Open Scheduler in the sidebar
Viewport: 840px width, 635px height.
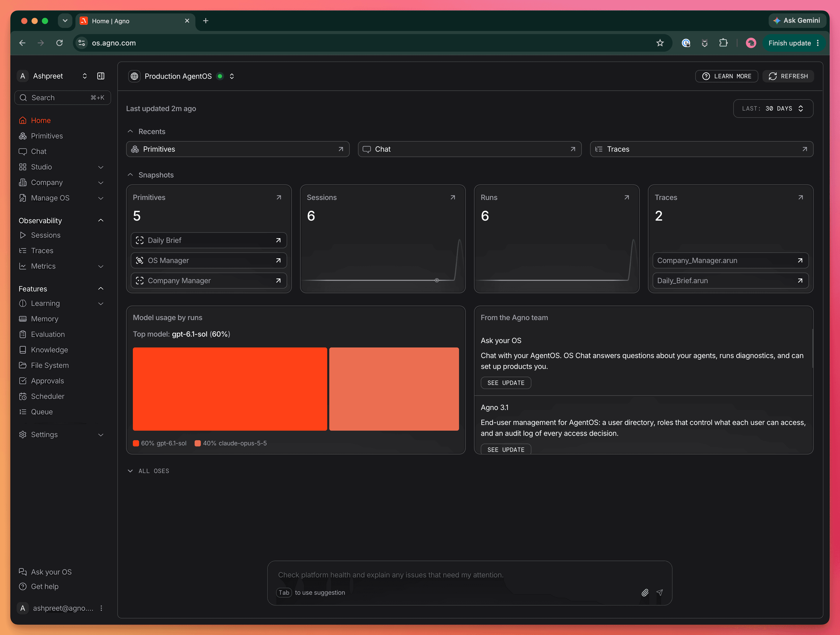click(62, 397)
